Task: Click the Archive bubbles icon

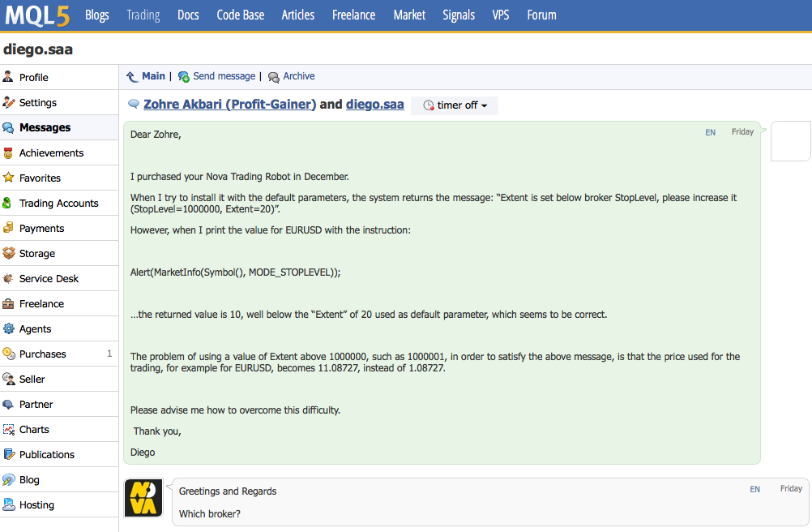Action: pyautogui.click(x=273, y=78)
